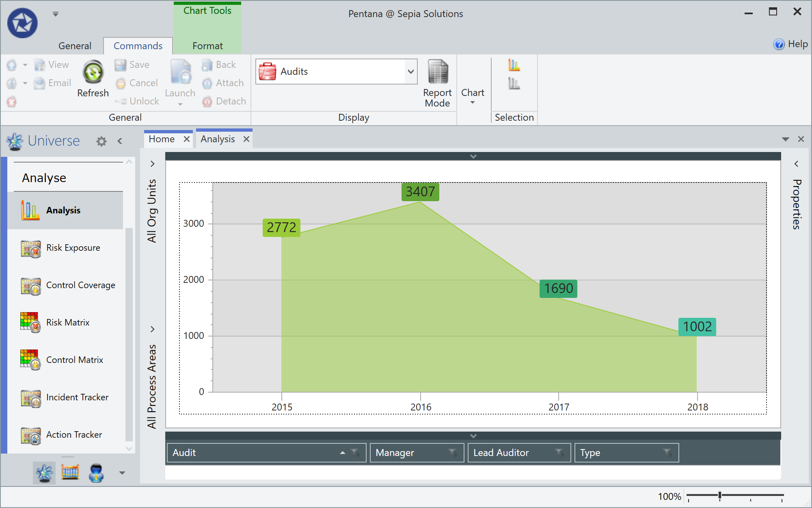Click the calendar-like icon in bottom navigation

70,473
